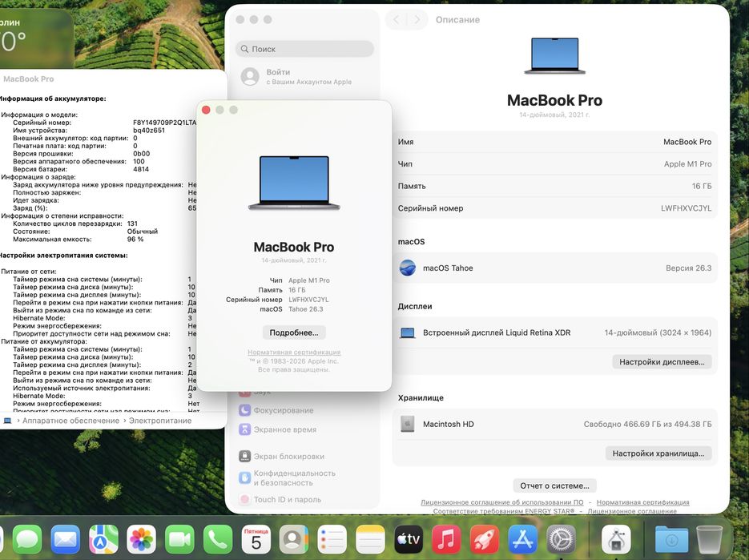The image size is (749, 560).
Task: Open the Notes app in the Dock
Action: 370,539
